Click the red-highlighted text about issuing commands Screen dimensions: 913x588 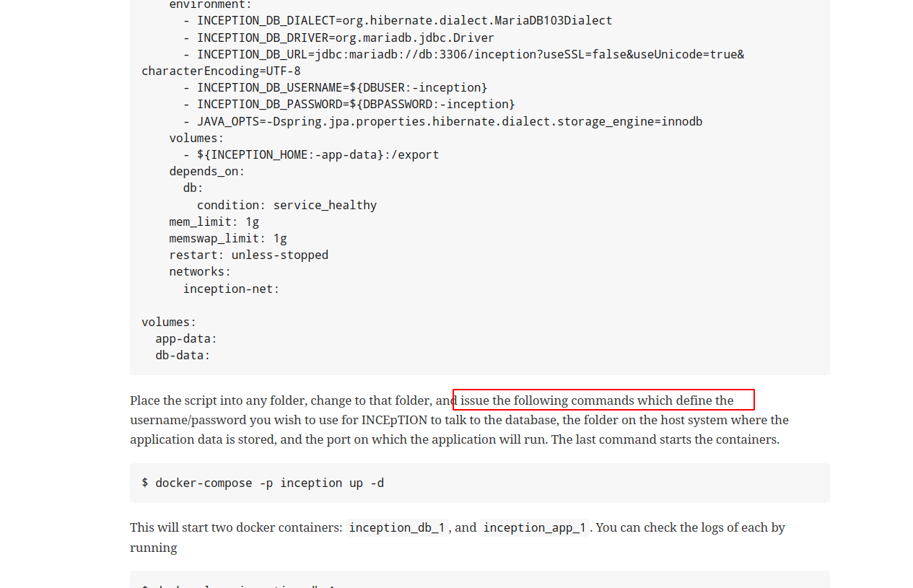pyautogui.click(x=603, y=400)
